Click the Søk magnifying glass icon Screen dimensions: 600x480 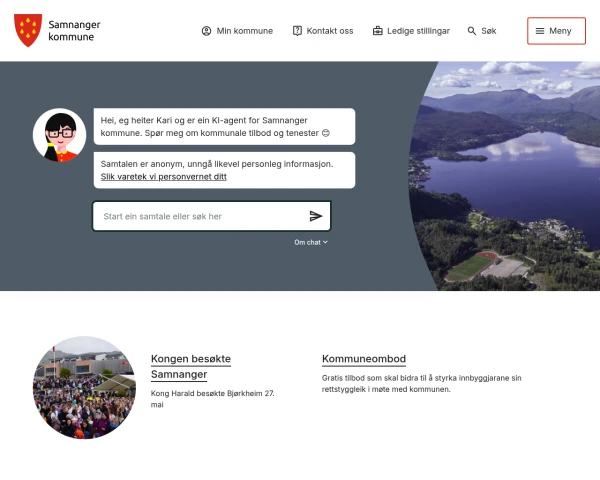pos(472,31)
